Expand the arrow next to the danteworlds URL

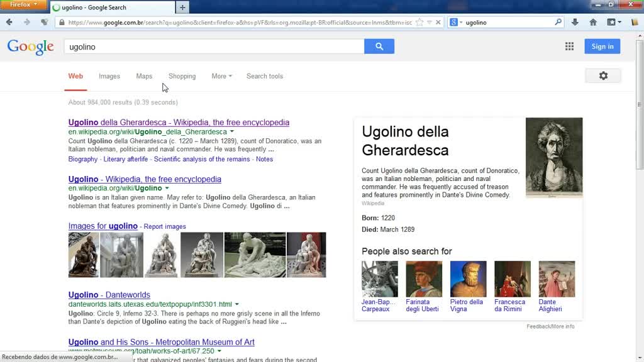coord(236,304)
